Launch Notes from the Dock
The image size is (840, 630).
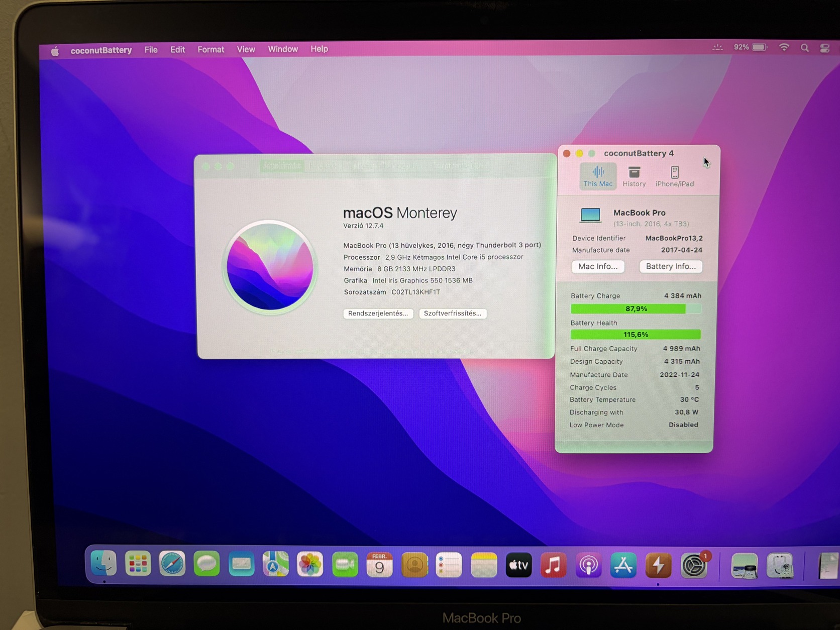point(484,565)
